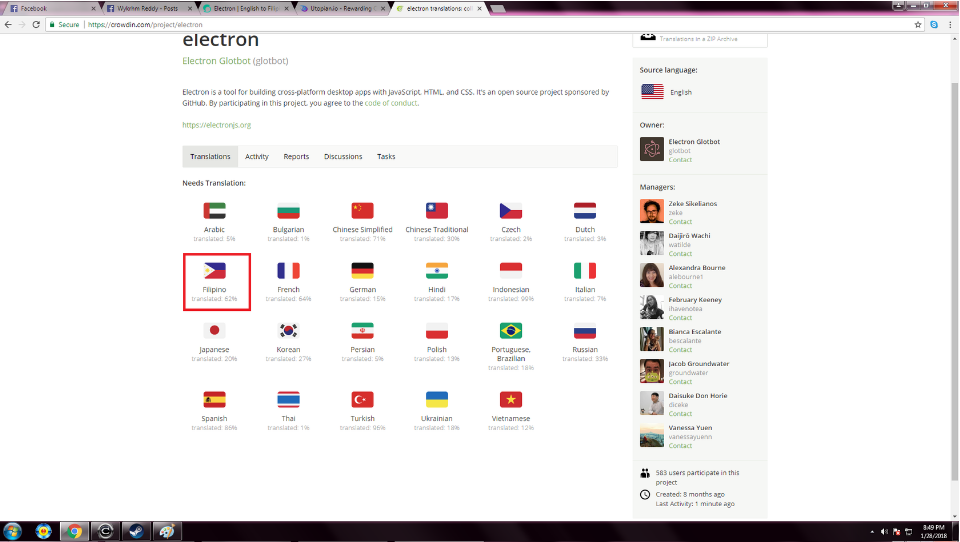The height and width of the screenshot is (542, 960).
Task: Open Steam from the taskbar
Action: [136, 531]
